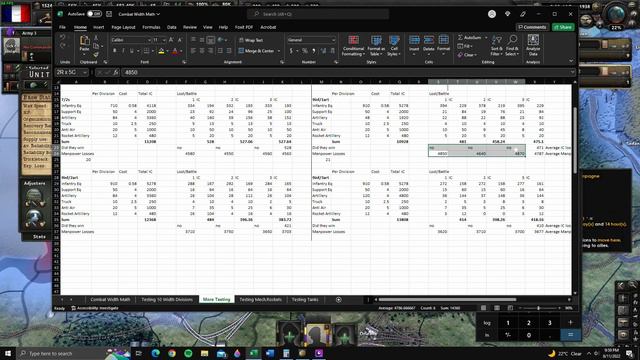Click the Windows Start button
Viewport: 640px width, 360px height.
point(8,353)
